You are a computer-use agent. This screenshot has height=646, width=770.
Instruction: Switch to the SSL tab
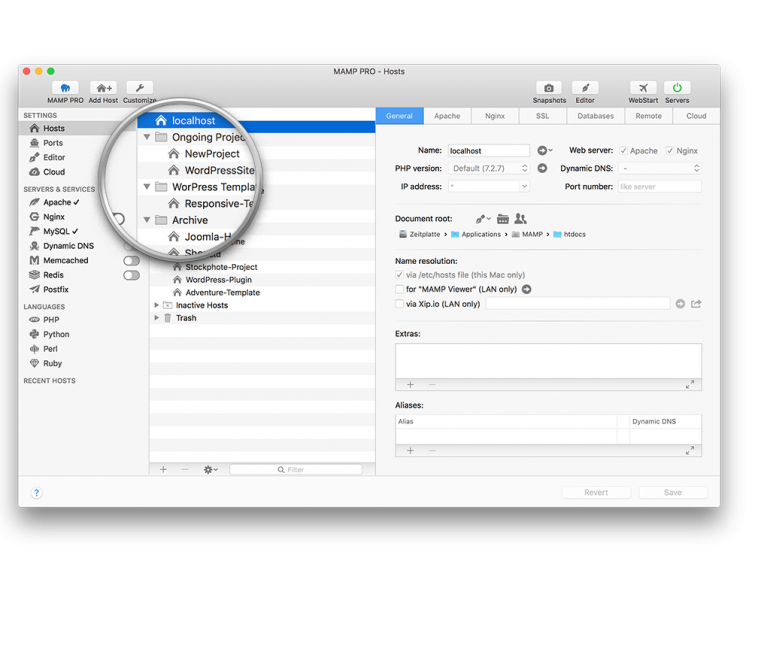click(542, 116)
